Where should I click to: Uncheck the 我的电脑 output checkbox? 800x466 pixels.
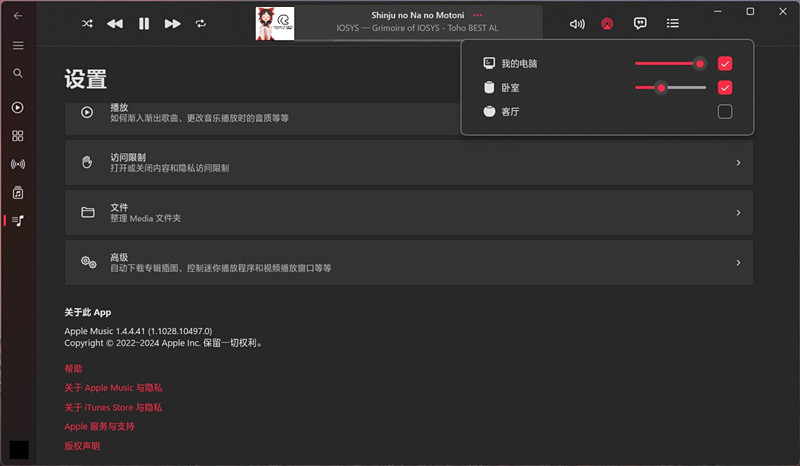(x=724, y=63)
